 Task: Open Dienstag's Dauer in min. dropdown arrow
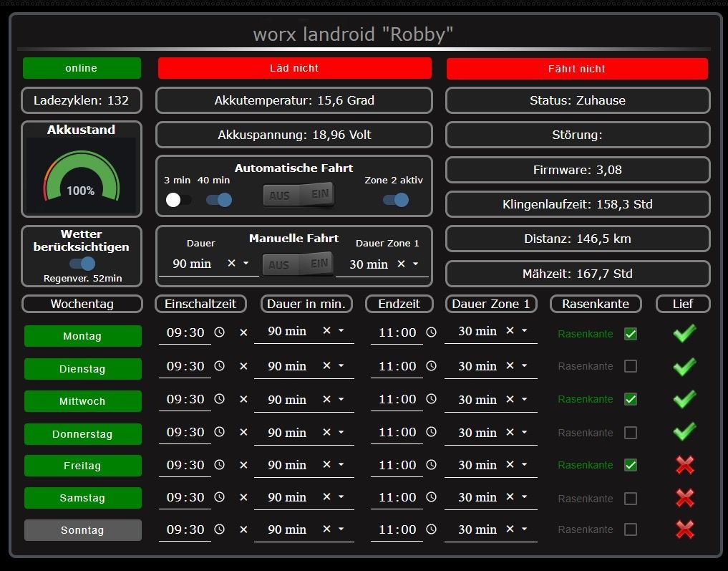[x=341, y=365]
